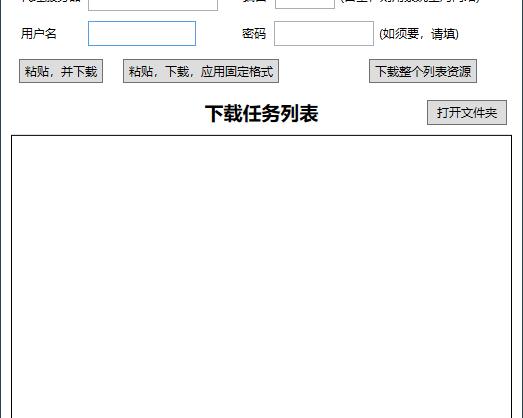
Task: Click the 下载任务列表 heading text
Action: point(262,113)
